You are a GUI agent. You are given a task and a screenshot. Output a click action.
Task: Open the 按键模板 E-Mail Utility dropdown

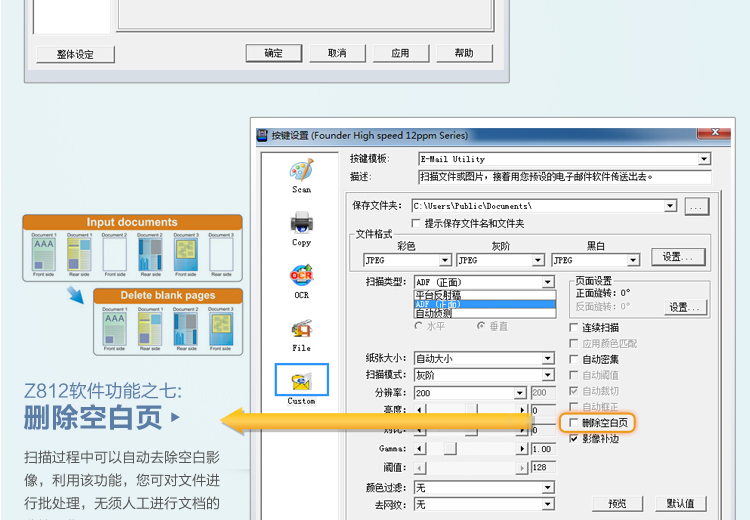point(704,159)
